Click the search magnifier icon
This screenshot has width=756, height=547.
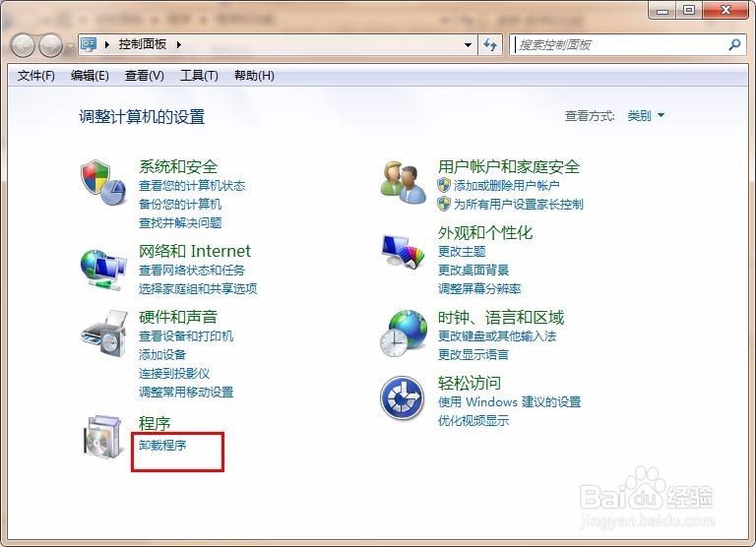734,45
